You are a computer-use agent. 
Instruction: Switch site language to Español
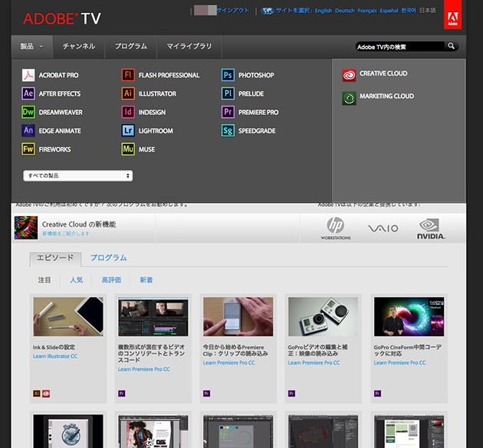point(389,11)
